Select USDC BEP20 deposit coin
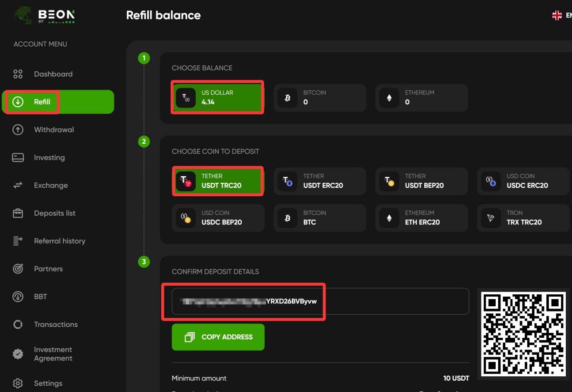This screenshot has height=392, width=572. [218, 218]
